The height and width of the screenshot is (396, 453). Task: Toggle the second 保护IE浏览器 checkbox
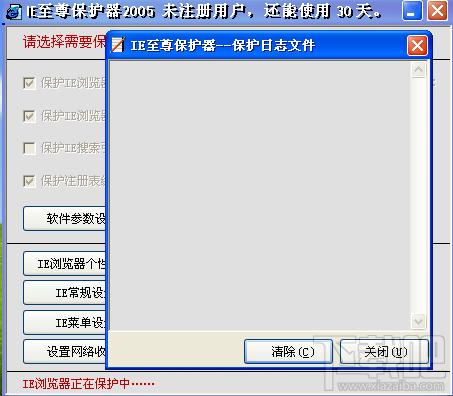click(29, 116)
